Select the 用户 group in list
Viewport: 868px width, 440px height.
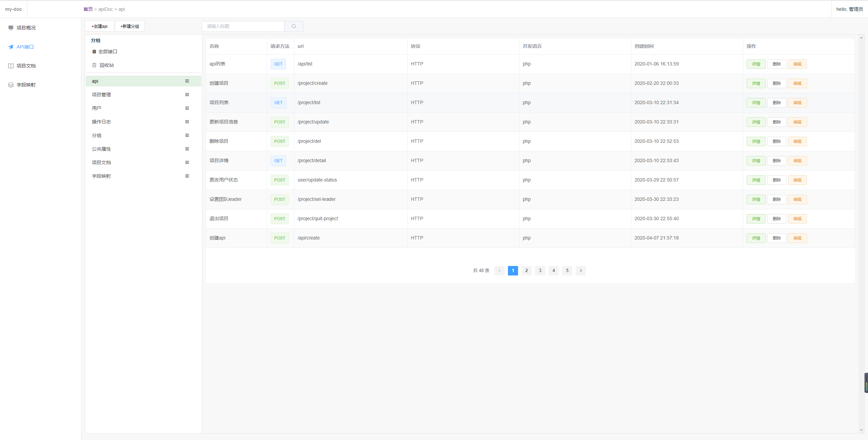tap(143, 108)
